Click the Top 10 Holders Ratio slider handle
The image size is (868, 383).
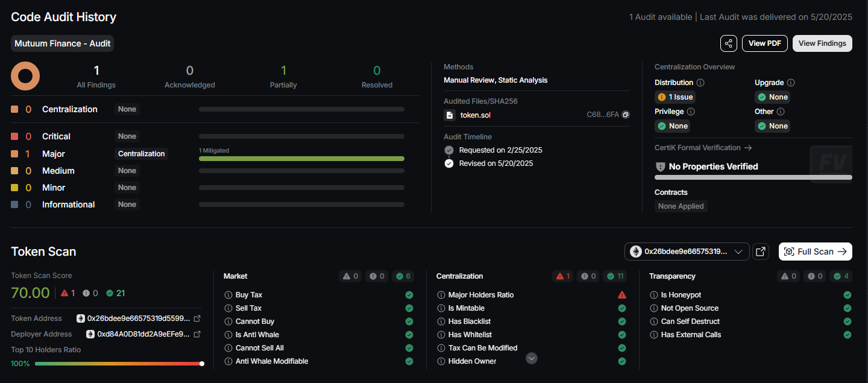point(202,364)
